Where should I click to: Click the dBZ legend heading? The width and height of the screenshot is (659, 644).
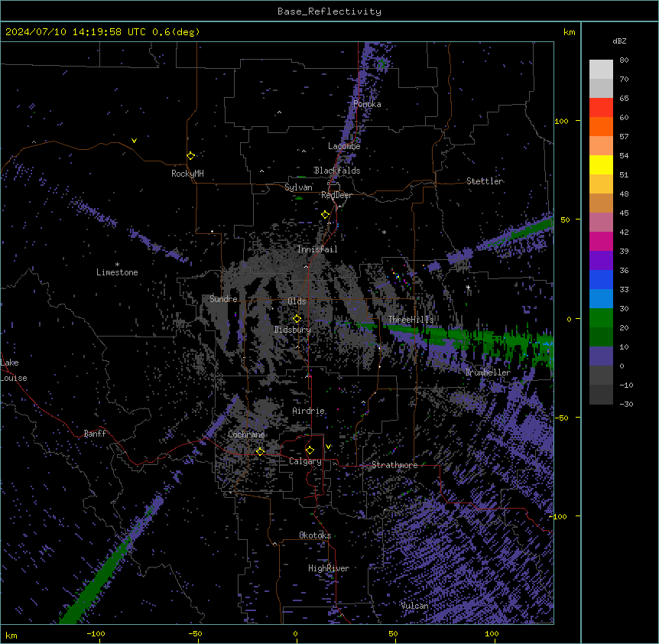[619, 41]
